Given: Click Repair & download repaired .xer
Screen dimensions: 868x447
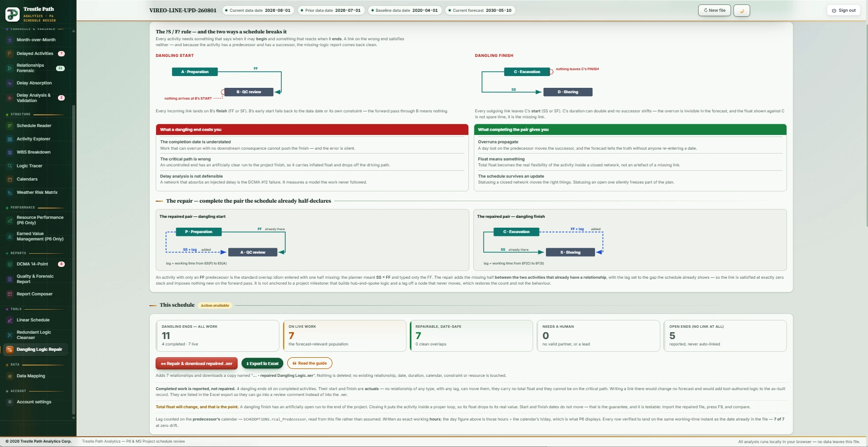Looking at the screenshot, I should [x=196, y=364].
